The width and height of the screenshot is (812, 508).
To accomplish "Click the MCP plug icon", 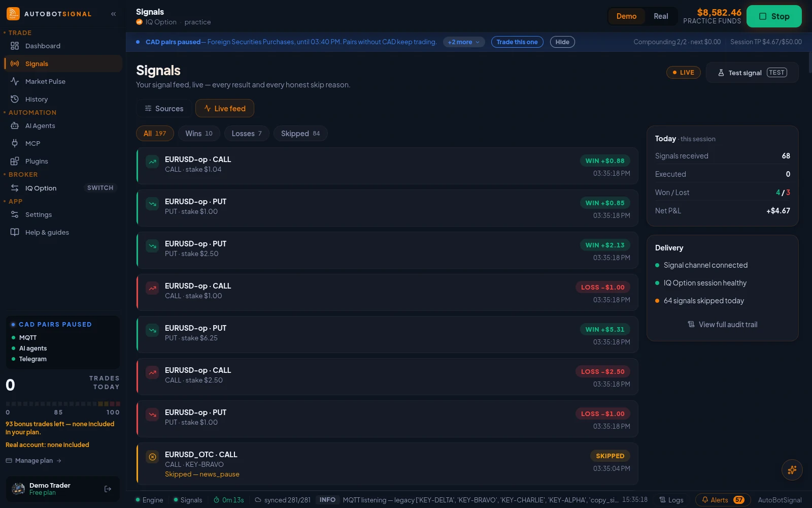I will (15, 143).
